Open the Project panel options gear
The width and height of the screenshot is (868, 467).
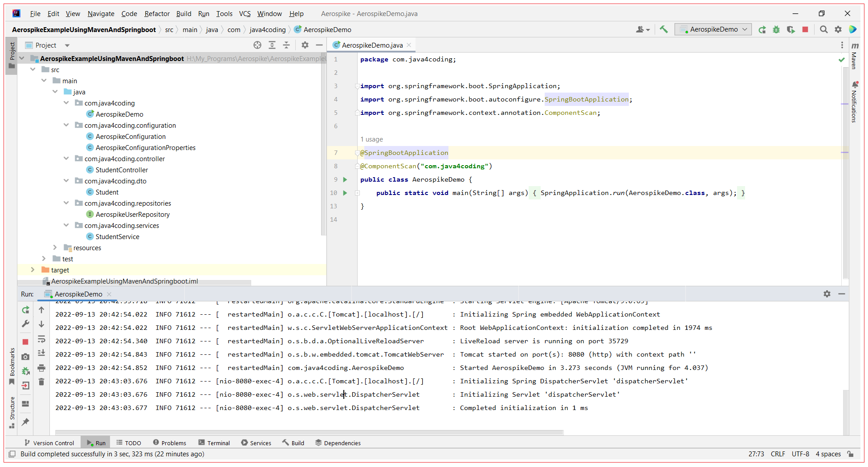[305, 45]
